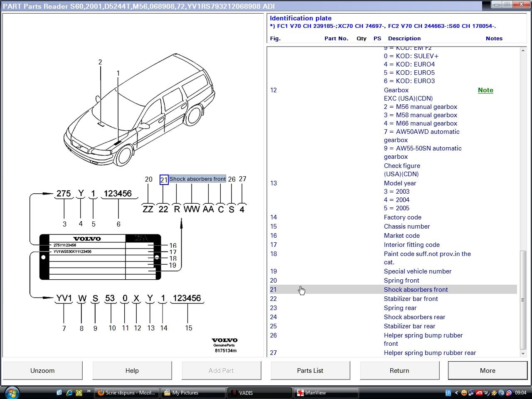Click the Qty column header

point(362,38)
